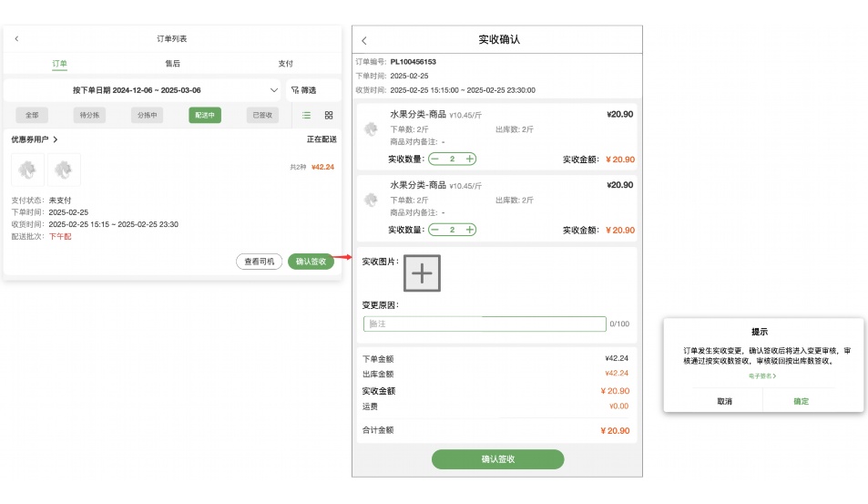Expand 优惠券用户 customer details

pos(35,139)
